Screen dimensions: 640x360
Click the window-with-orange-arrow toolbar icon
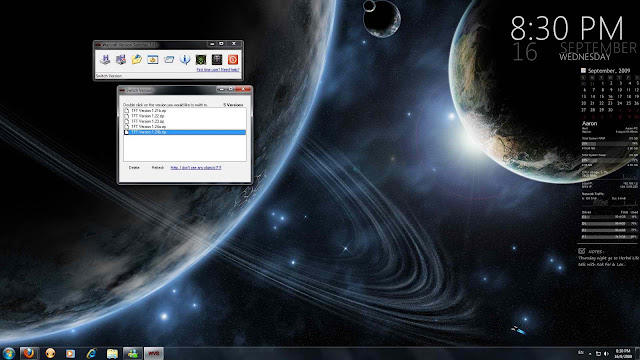tap(153, 60)
